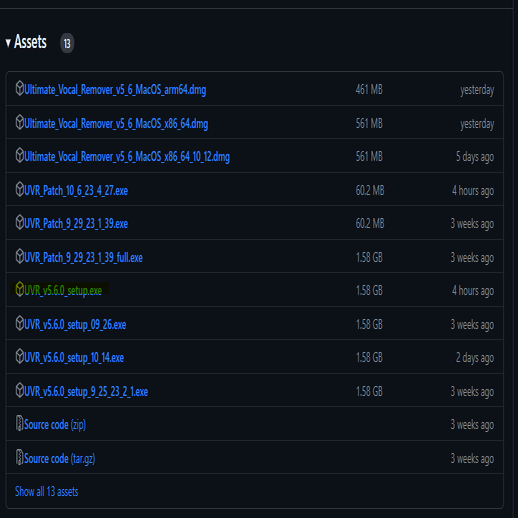Image resolution: width=518 pixels, height=518 pixels.
Task: Click the Assets heading text
Action: (x=30, y=42)
